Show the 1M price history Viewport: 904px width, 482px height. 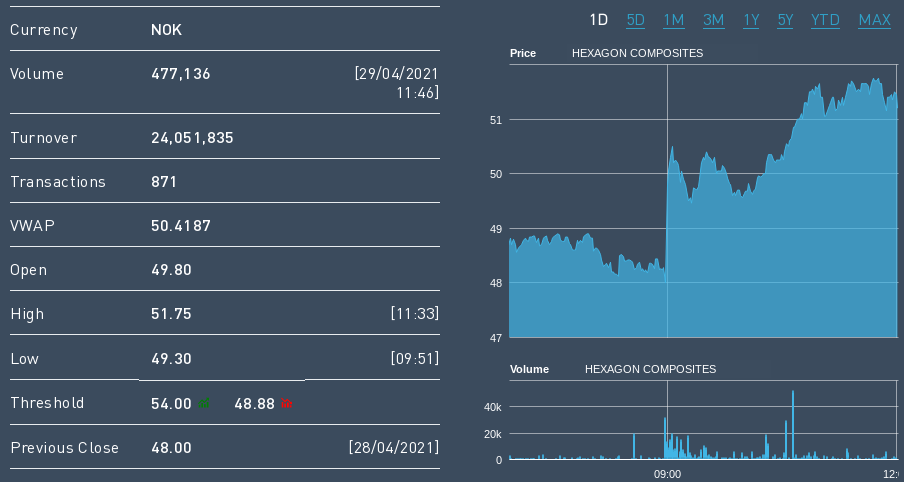point(674,20)
